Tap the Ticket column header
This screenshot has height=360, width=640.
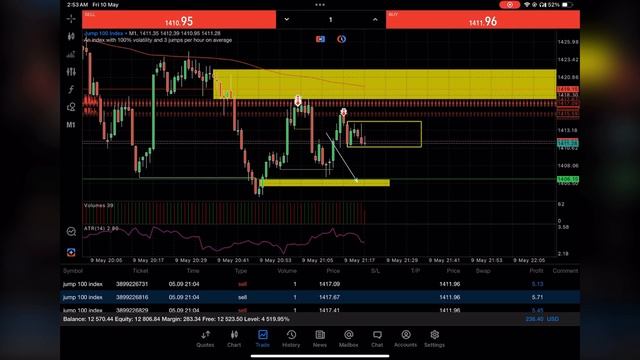[140, 271]
